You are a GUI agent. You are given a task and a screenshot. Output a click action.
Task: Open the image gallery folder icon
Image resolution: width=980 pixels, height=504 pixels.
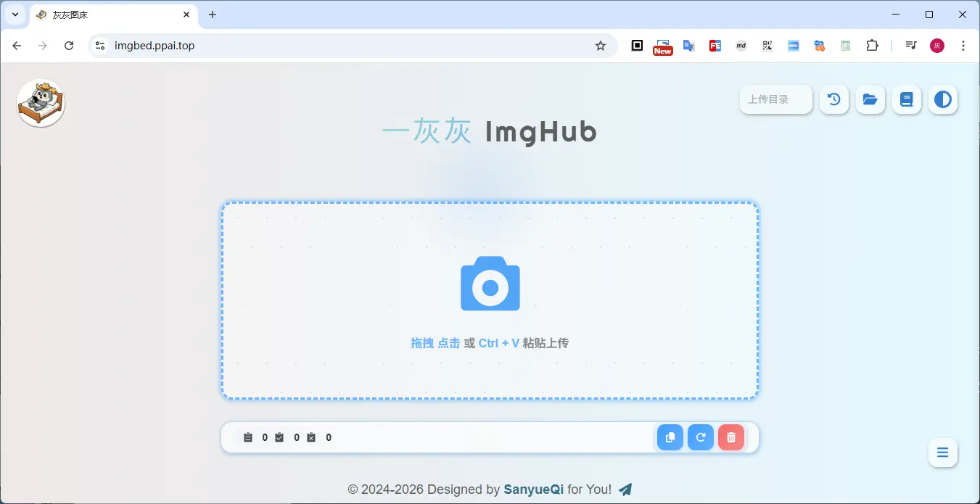pyautogui.click(x=870, y=99)
